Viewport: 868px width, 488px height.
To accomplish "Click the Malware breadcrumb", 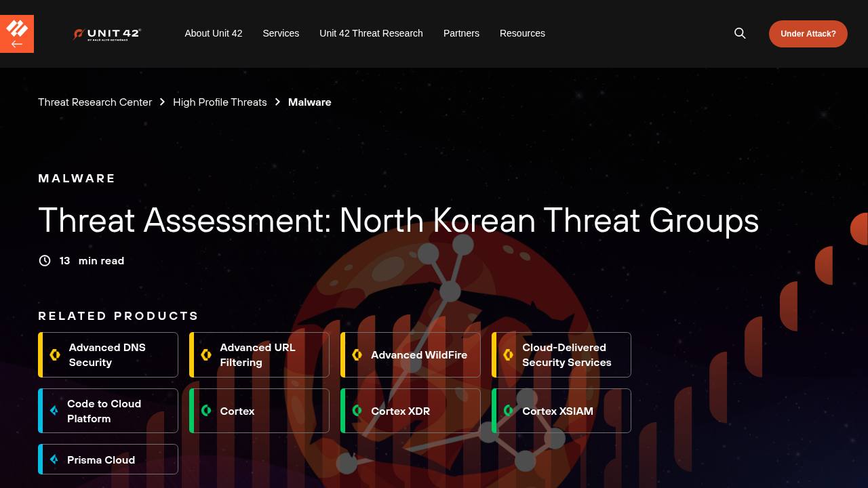I will point(310,102).
